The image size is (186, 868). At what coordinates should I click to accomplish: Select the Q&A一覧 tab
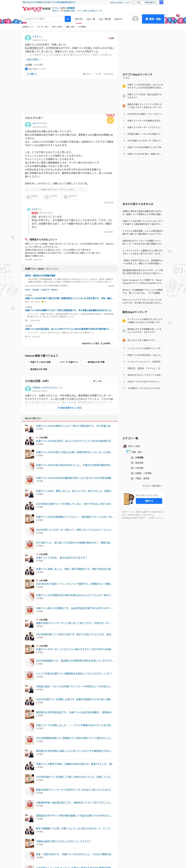(91, 19)
